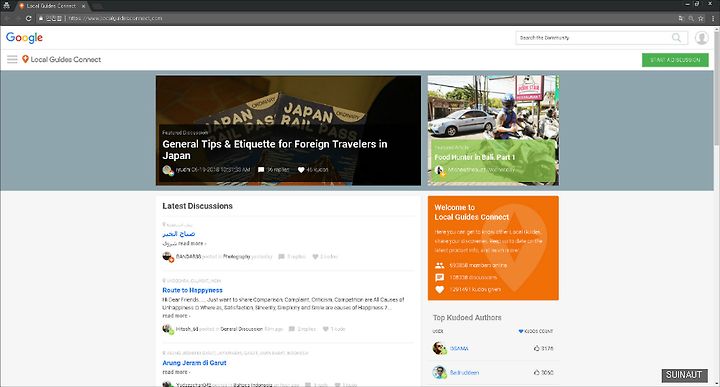Click the secure lock icon in address bar
Image resolution: width=720 pixels, height=387 pixels.
[41, 18]
